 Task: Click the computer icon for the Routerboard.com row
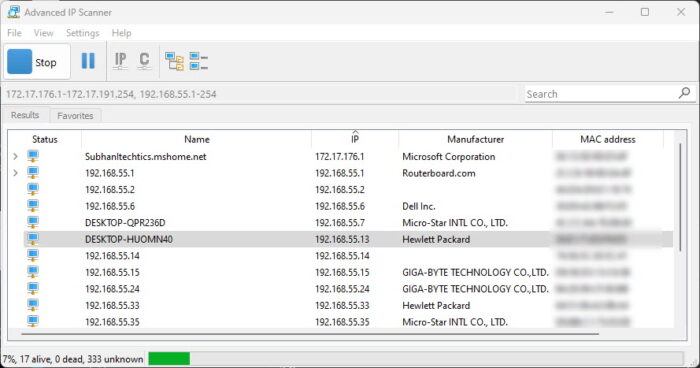coord(33,172)
